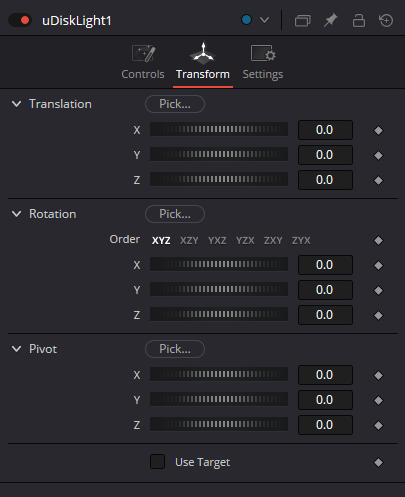Select YZX rotation order
The image size is (405, 497).
click(x=245, y=240)
